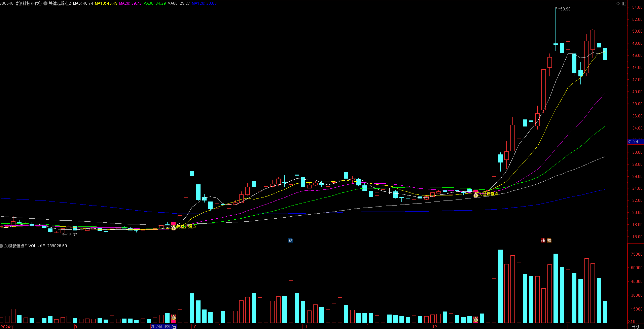Click the month 12 tick on time axis
The height and width of the screenshot is (329, 644).
click(x=435, y=327)
